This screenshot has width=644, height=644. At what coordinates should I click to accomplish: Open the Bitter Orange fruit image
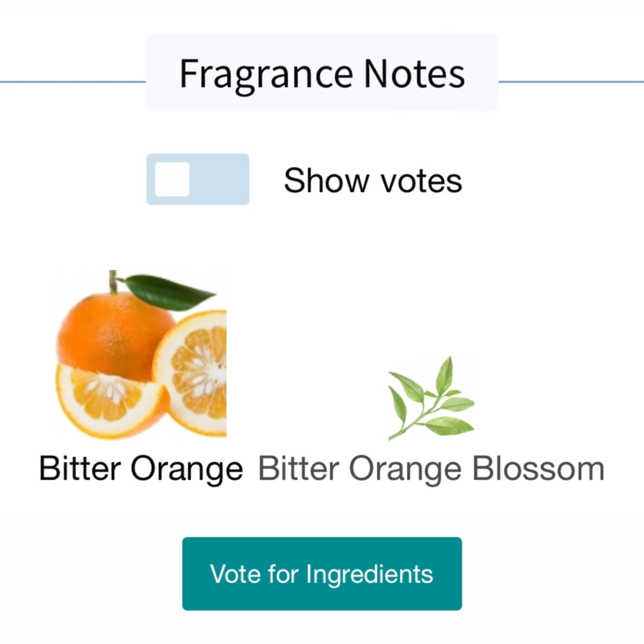[141, 354]
